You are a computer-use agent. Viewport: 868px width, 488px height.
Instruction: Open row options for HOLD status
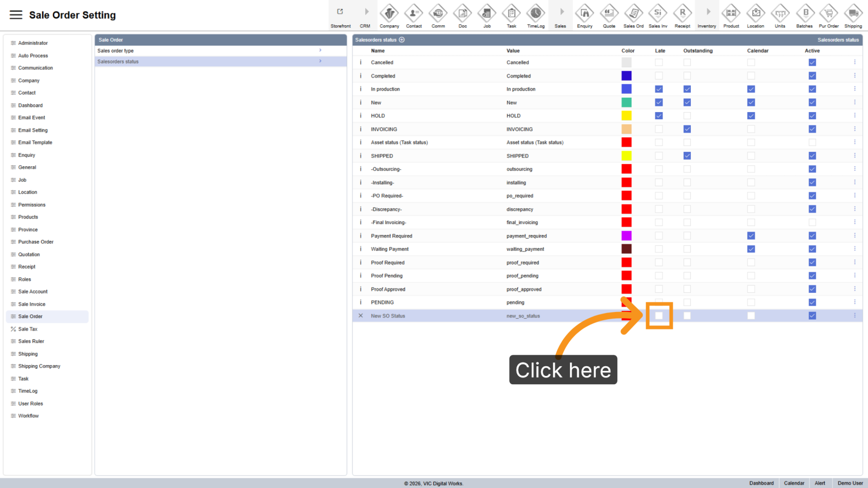[855, 116]
